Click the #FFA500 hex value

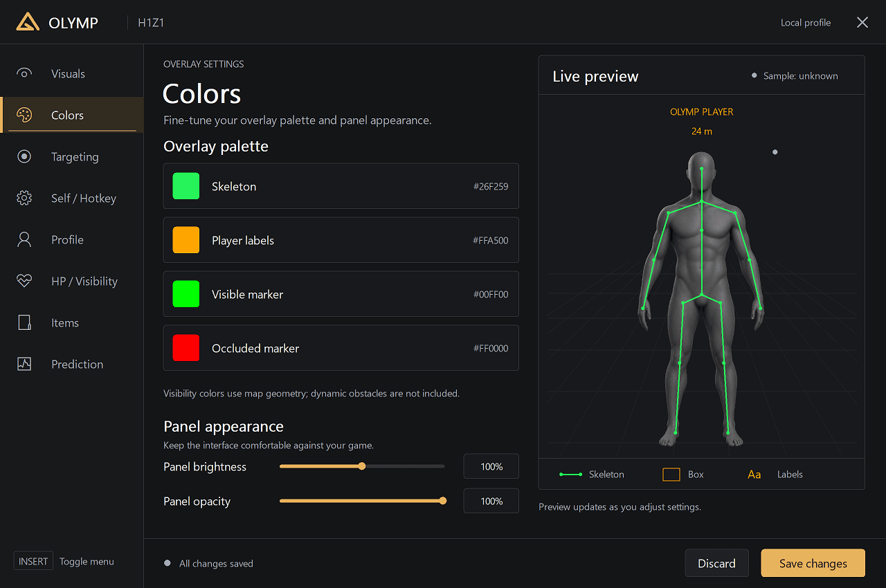pos(491,240)
